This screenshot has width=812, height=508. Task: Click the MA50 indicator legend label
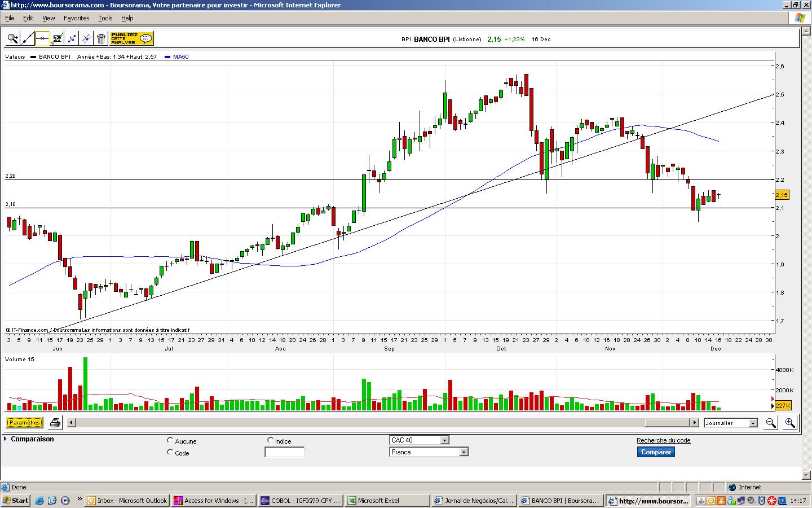point(180,56)
